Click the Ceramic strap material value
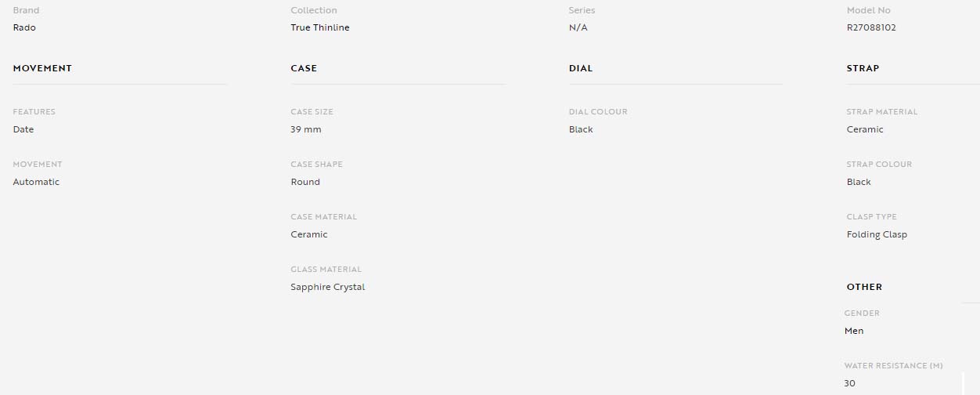 (865, 129)
